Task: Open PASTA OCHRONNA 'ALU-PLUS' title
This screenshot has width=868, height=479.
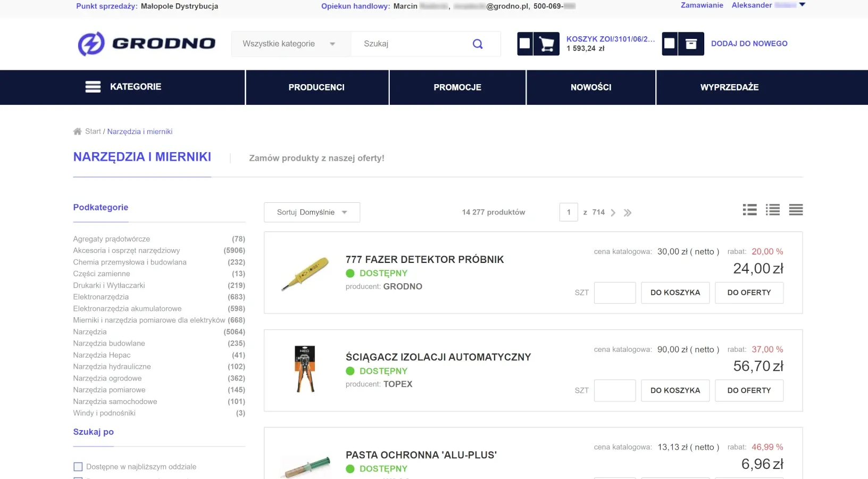Action: (x=421, y=455)
